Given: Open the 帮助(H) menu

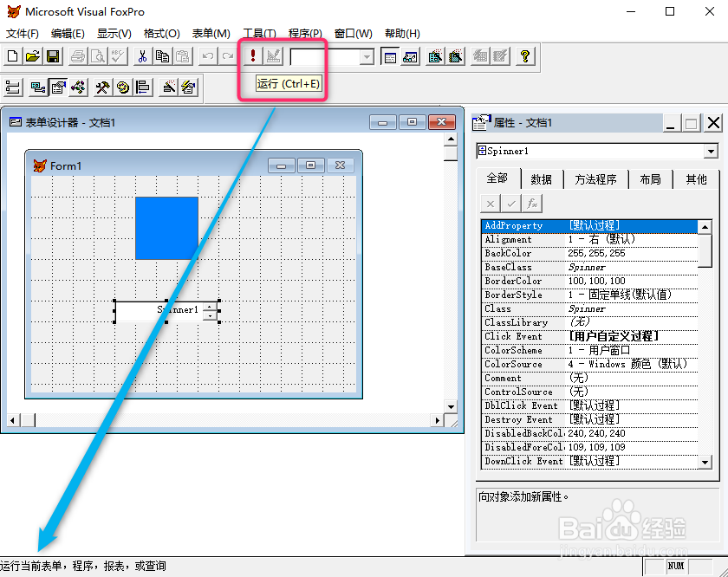Looking at the screenshot, I should (402, 34).
